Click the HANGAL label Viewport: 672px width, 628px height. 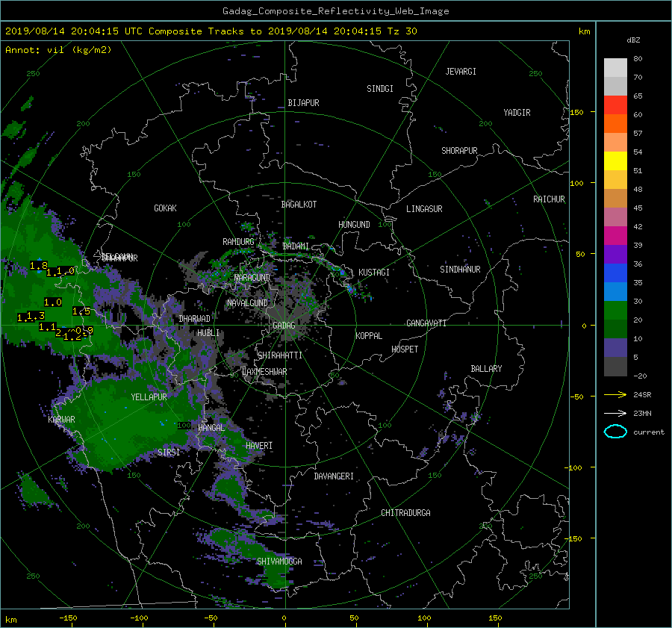[211, 428]
